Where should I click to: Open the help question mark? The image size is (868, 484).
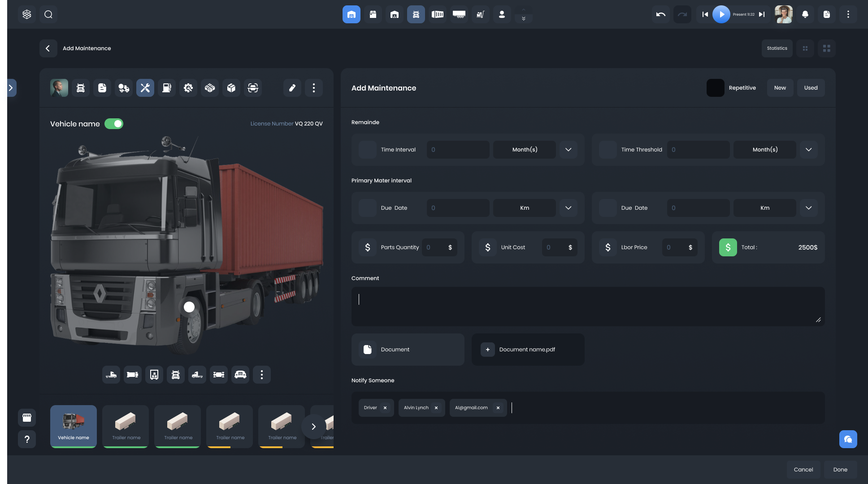click(x=27, y=439)
